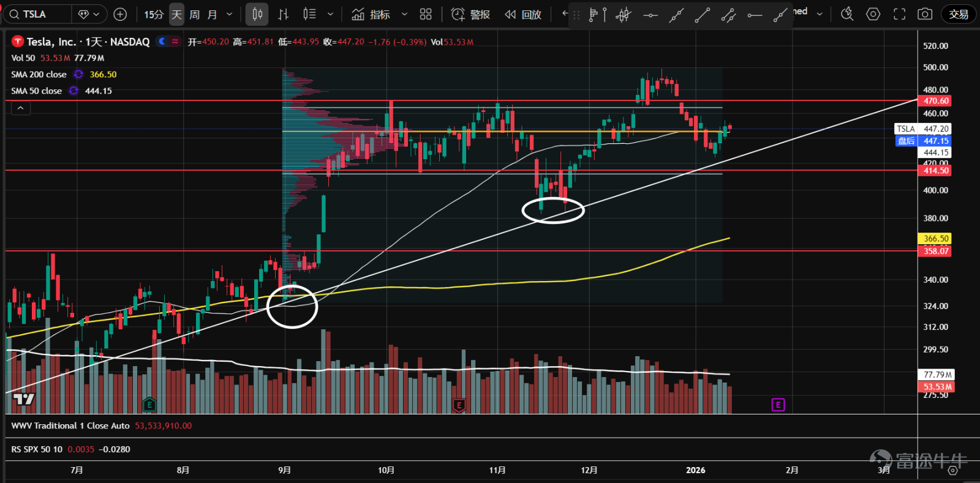Image resolution: width=980 pixels, height=483 pixels.
Task: Open the 指标 indicators menu
Action: [371, 14]
